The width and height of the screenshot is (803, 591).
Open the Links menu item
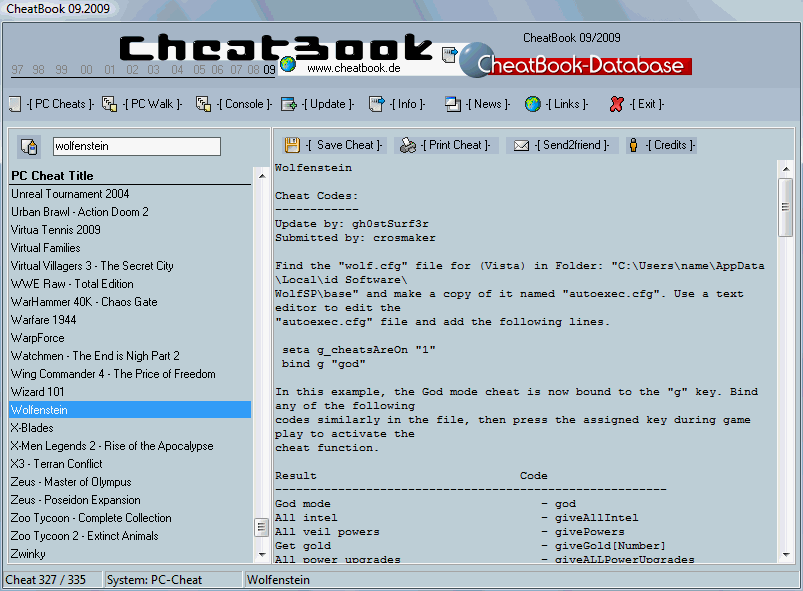point(567,104)
